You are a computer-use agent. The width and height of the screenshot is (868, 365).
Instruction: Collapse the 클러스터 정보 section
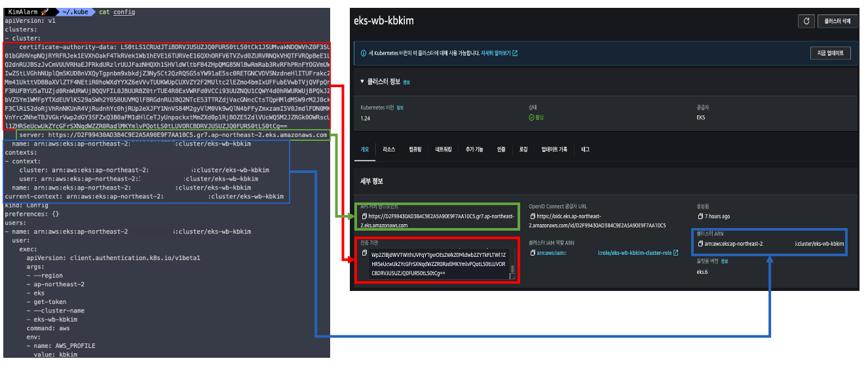click(364, 82)
